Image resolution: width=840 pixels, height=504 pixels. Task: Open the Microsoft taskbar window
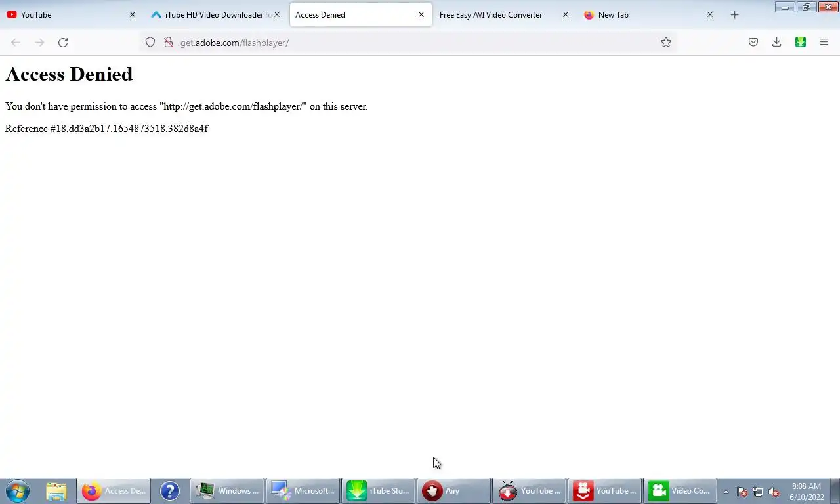pos(303,491)
